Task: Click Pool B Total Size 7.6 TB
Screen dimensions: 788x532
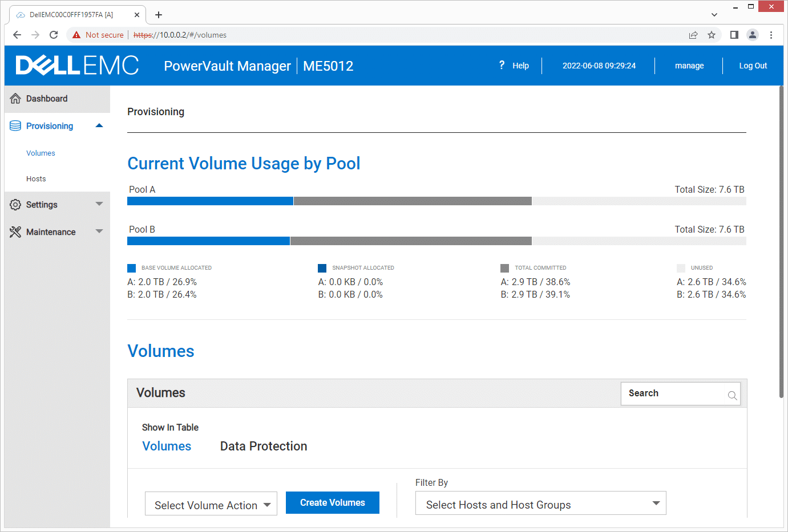Action: pos(709,229)
